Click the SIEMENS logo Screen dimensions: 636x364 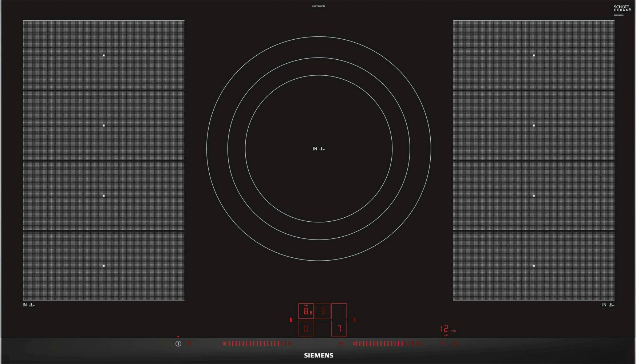(x=319, y=356)
